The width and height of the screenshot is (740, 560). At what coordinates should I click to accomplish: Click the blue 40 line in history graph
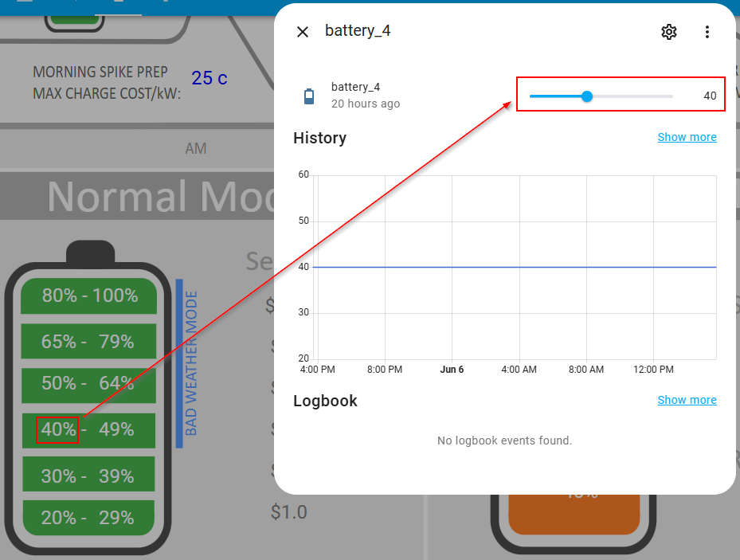pos(518,267)
